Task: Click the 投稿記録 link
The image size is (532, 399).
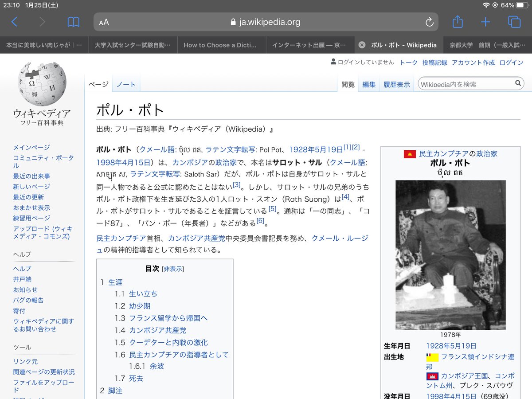Action: (435, 63)
